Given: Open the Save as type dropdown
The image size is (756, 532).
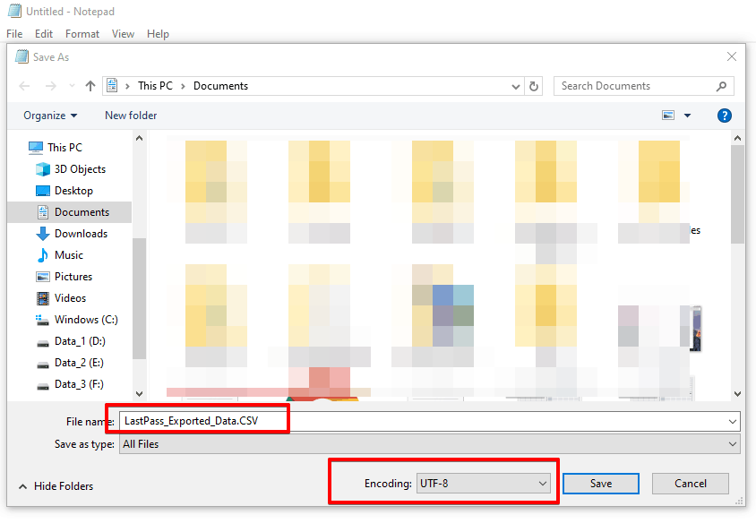Looking at the screenshot, I should pyautogui.click(x=430, y=444).
